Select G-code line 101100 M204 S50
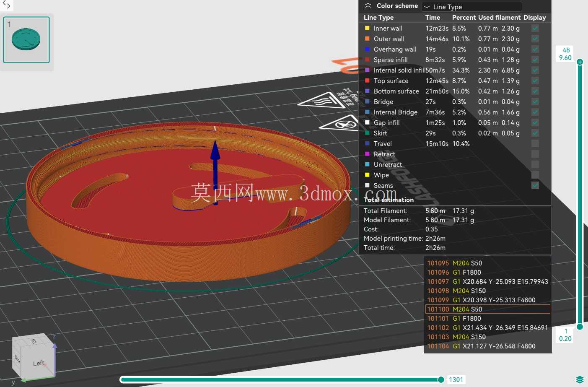 pos(488,309)
